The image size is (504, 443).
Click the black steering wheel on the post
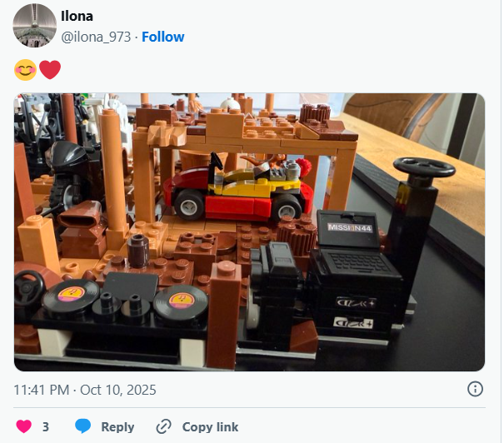pos(424,167)
